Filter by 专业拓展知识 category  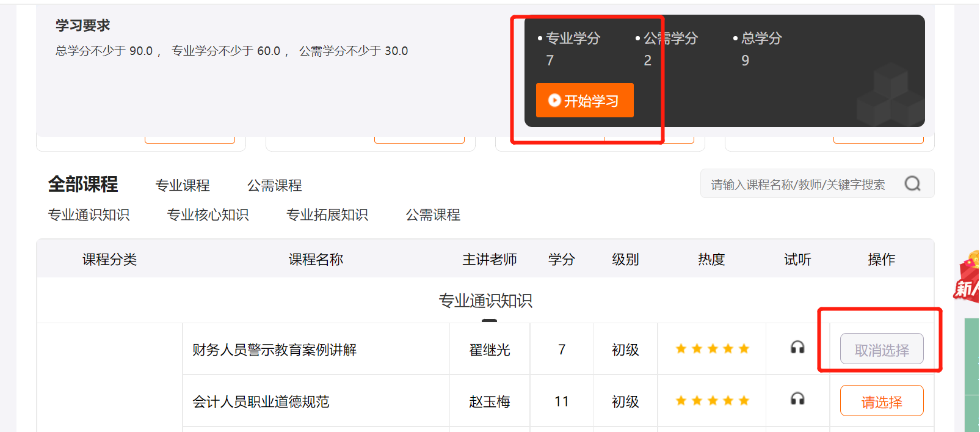tap(327, 215)
